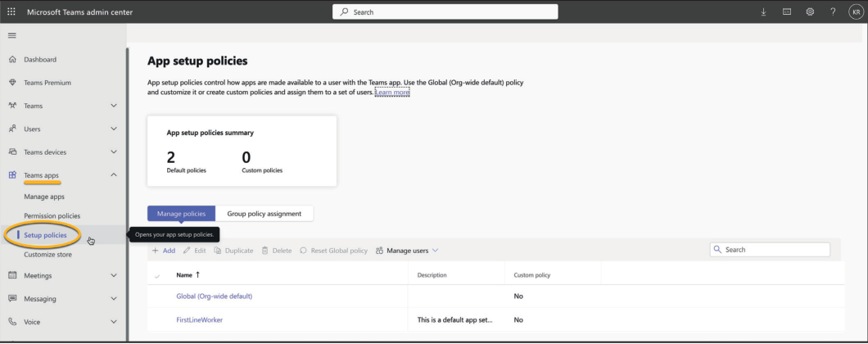The height and width of the screenshot is (344, 868).
Task: Click the Custom policy column header
Action: [x=532, y=274]
